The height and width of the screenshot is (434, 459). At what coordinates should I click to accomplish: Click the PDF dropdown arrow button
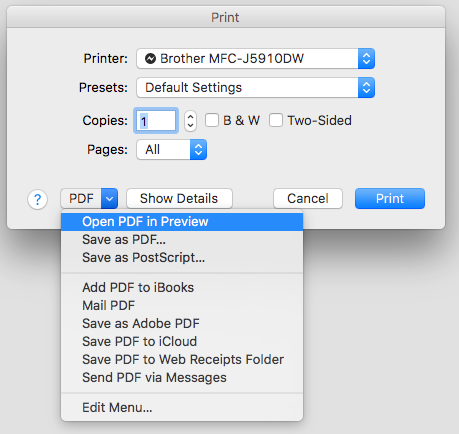[110, 199]
